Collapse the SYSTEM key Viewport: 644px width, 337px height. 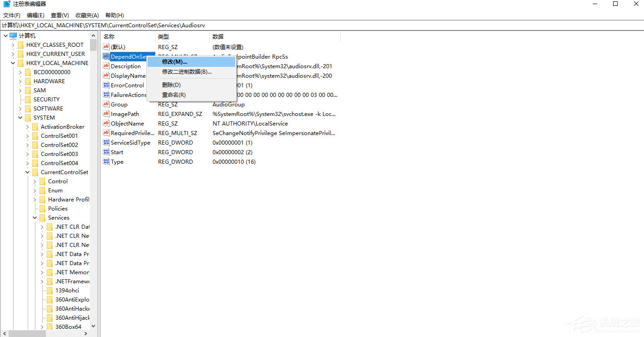tap(20, 117)
